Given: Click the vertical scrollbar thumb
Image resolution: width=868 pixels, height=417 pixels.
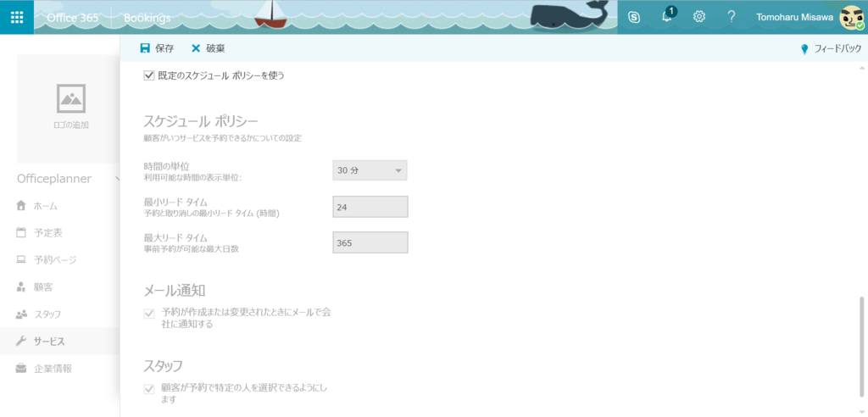Looking at the screenshot, I should click(861, 346).
